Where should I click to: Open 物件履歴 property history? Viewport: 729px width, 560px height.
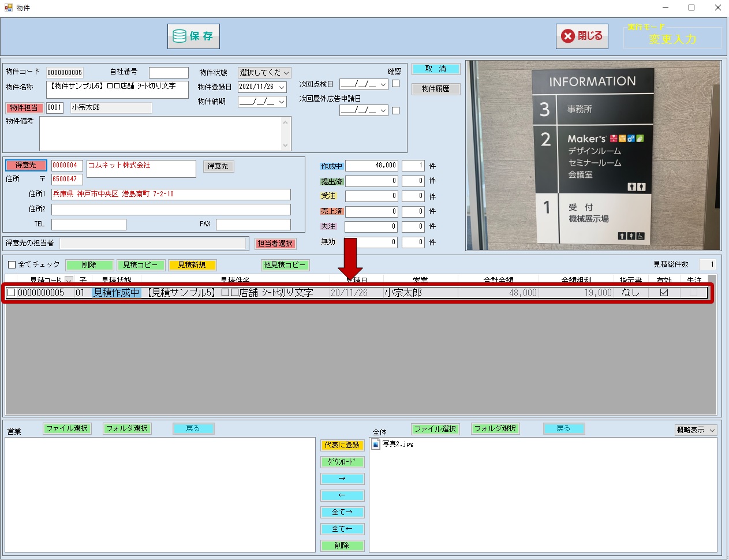coord(436,89)
